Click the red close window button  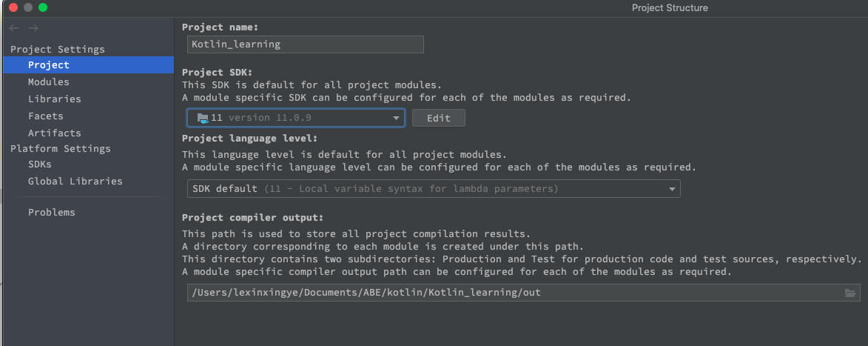(13, 7)
